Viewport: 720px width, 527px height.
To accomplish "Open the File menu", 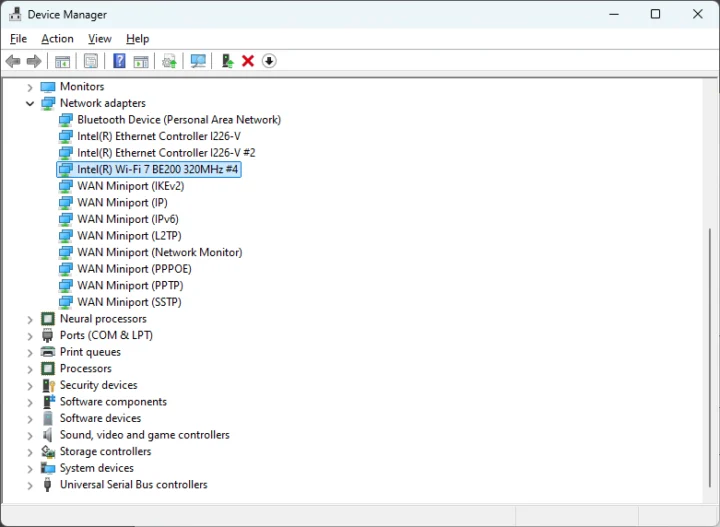I will (x=18, y=39).
